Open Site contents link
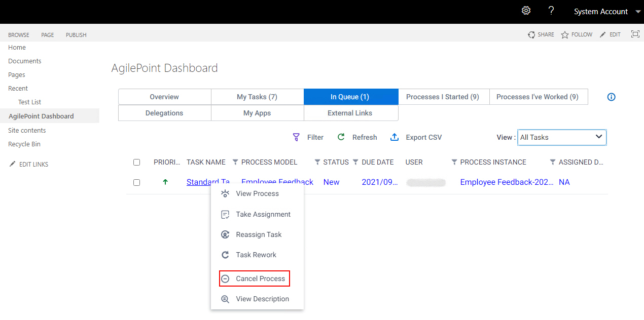Screen dimensions: 644x320 pos(27,130)
